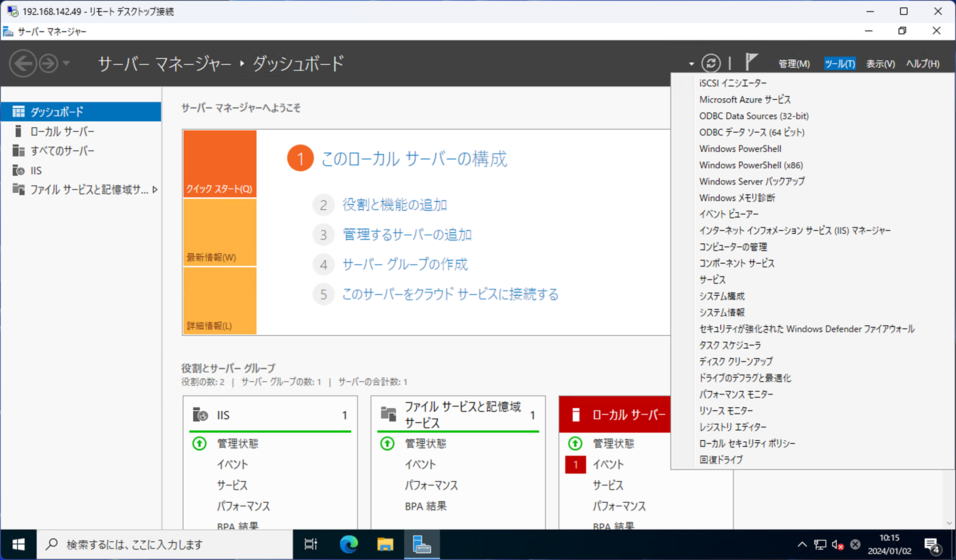Screen dimensions: 956x560
Task: Select All Servers in sidebar
Action: 62,151
